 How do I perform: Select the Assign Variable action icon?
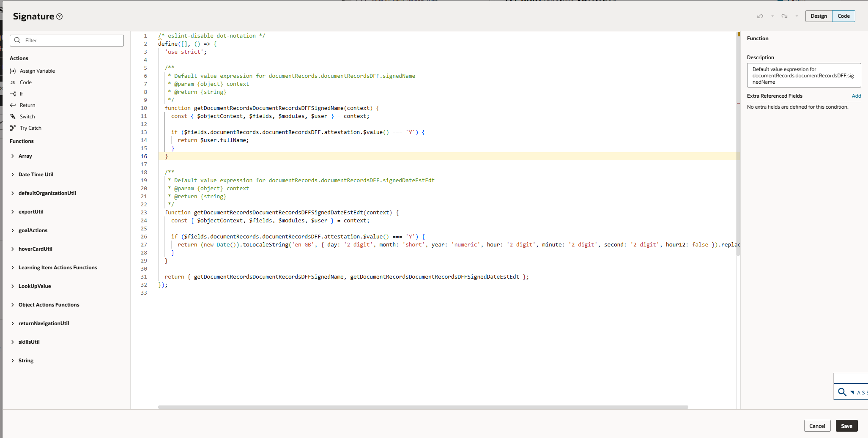[13, 71]
